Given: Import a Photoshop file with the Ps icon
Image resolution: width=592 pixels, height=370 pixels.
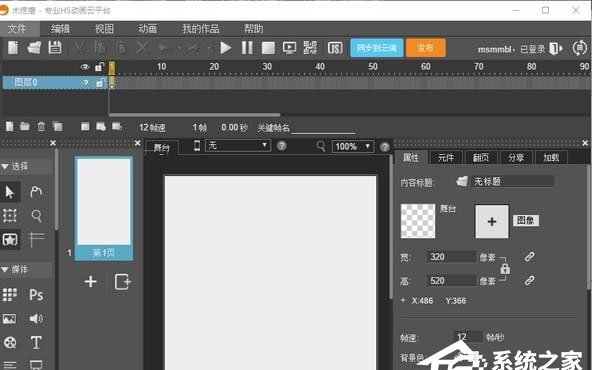Looking at the screenshot, I should 36,295.
